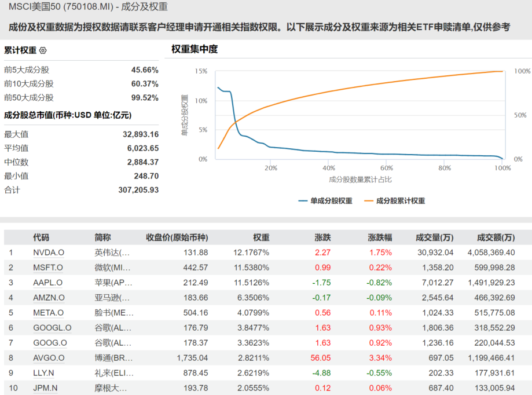This screenshot has width=532, height=395.
Task: Open the MSFT.O stock code link
Action: coord(48,268)
